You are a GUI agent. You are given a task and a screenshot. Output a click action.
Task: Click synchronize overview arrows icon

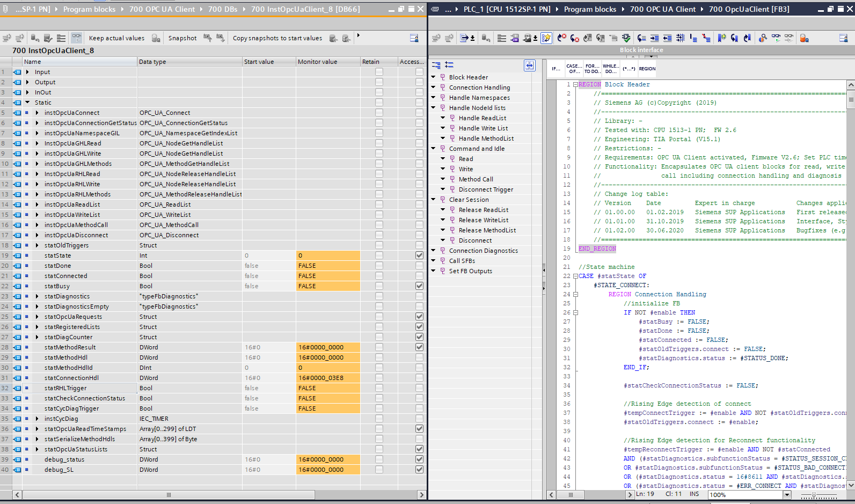coord(529,65)
